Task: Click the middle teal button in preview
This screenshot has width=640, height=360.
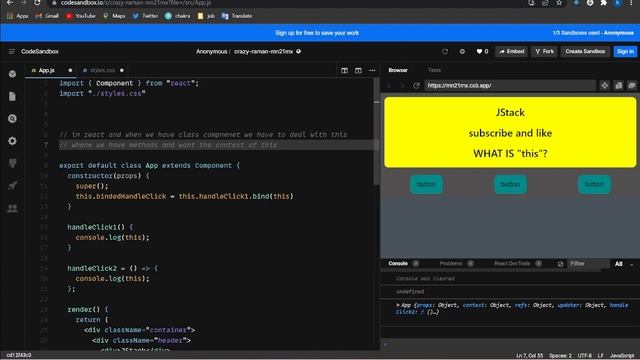Action: tap(510, 184)
